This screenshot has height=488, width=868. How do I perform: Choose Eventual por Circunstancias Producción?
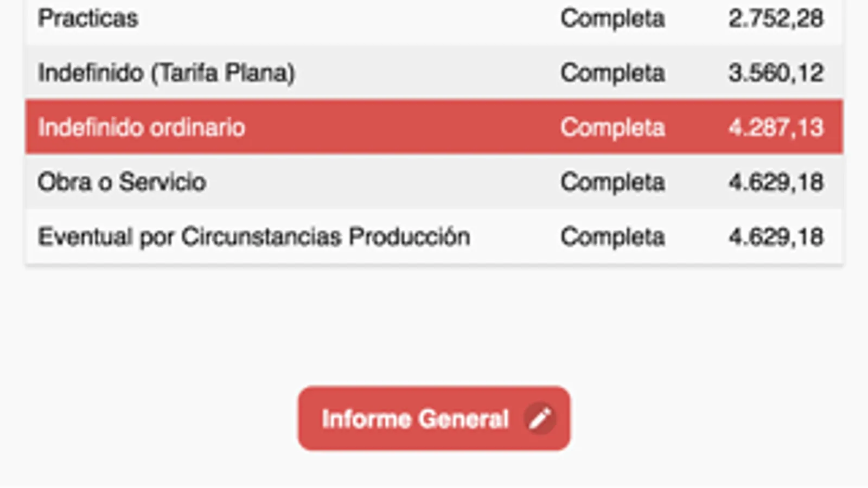(254, 237)
